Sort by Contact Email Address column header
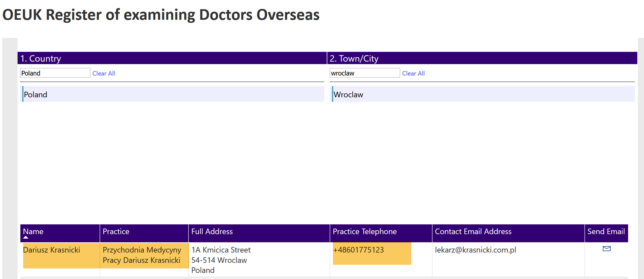Viewport: 644px width, 279px height. (x=473, y=231)
